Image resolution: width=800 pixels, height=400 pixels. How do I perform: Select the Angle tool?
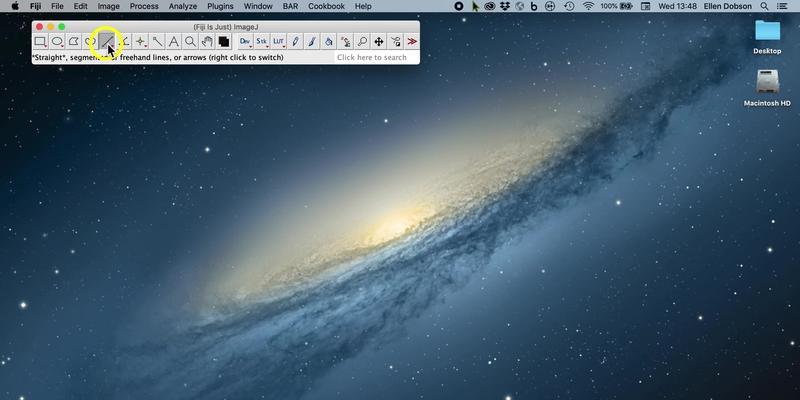pos(124,41)
